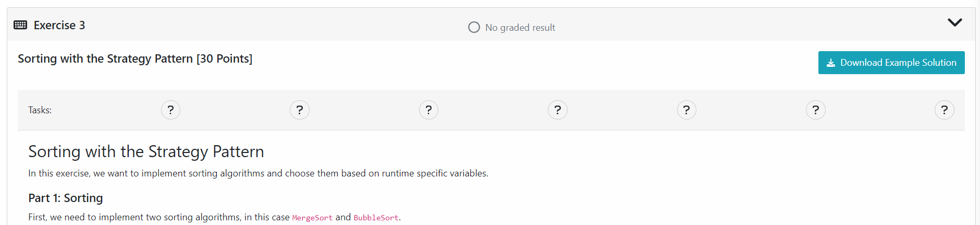Click the Download Example Solution button
Viewport: 980px width, 225px height.
click(x=891, y=63)
